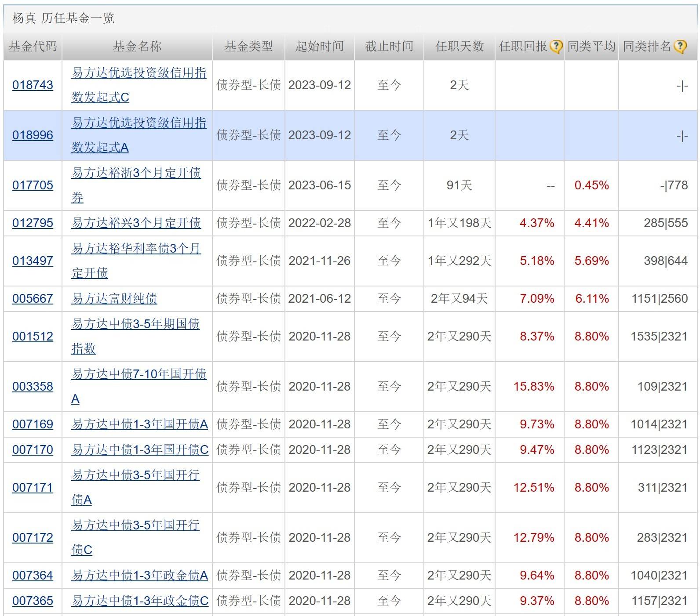The image size is (700, 616).
Task: Click the 任职天数 column header
Action: click(459, 46)
